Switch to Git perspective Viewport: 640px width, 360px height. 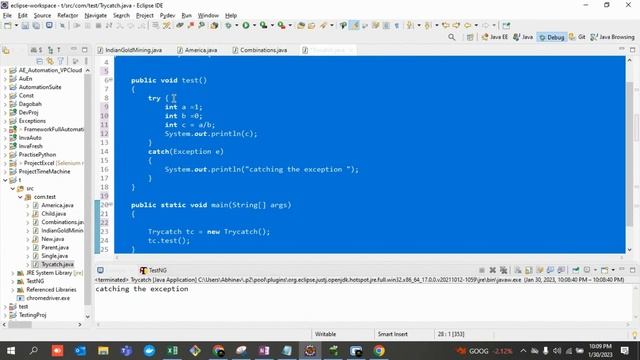tap(577, 37)
